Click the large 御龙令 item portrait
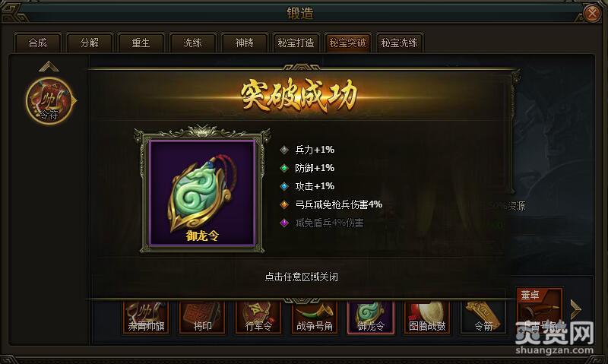Screen dimensions: 608x364 tap(202, 193)
